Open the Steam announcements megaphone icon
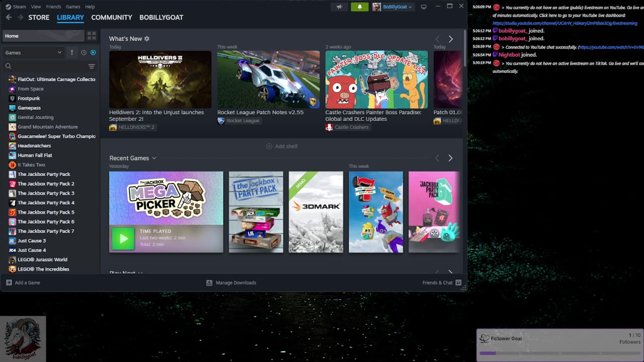The height and width of the screenshot is (362, 644). pyautogui.click(x=340, y=7)
